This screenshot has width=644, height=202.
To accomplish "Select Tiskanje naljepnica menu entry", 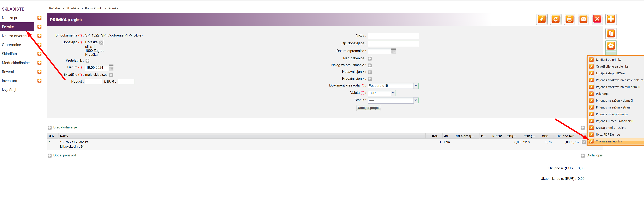I will point(609,142).
